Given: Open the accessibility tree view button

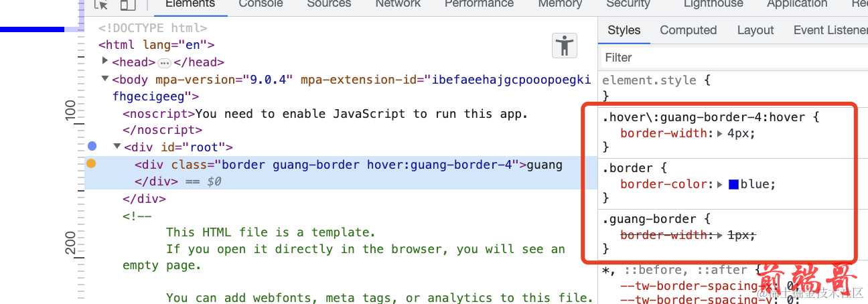Looking at the screenshot, I should click(x=565, y=46).
